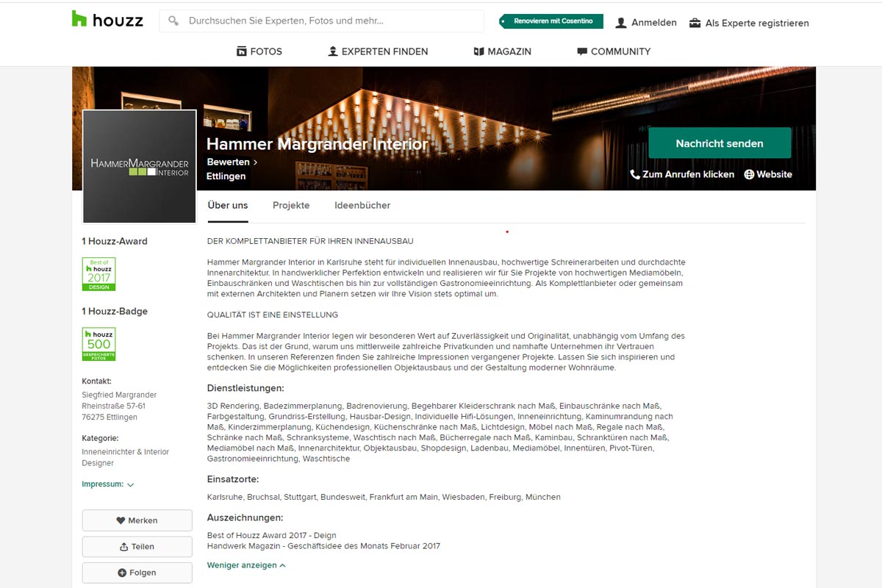Click the person icon beside EXPERTEN FINDEN

(333, 51)
